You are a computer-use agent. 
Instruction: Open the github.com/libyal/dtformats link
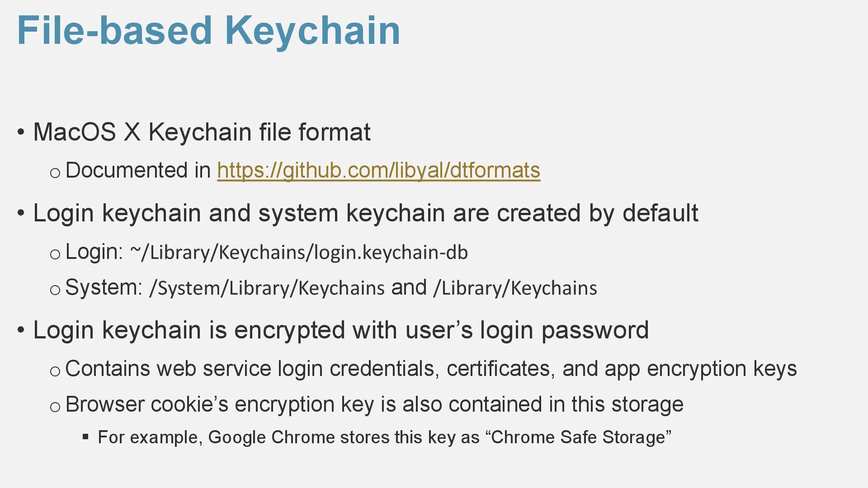(378, 171)
